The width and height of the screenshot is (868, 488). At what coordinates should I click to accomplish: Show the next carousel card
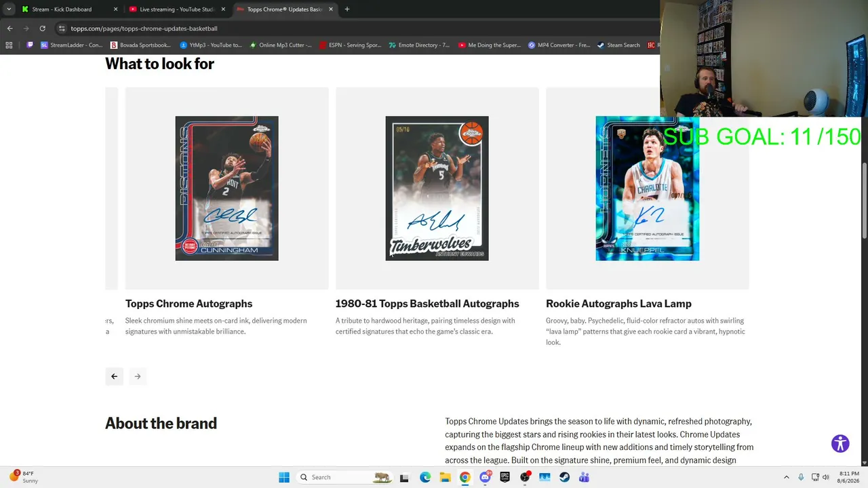point(138,376)
